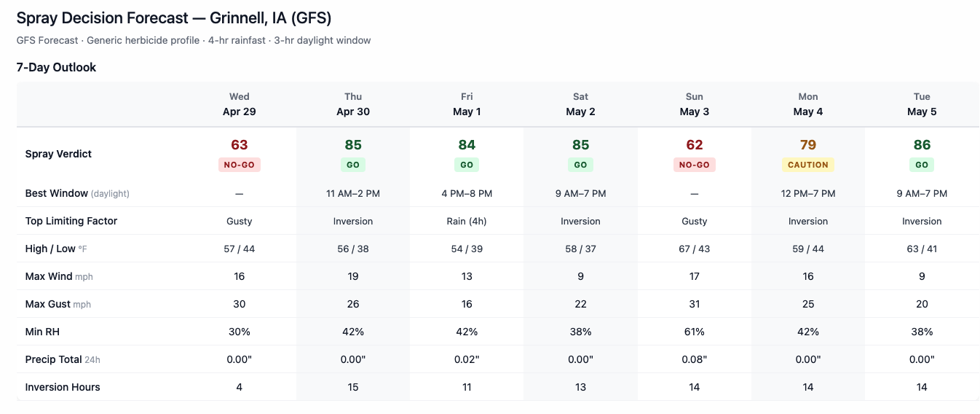Click Saturday's spray score of 85
The image size is (980, 414).
point(580,145)
